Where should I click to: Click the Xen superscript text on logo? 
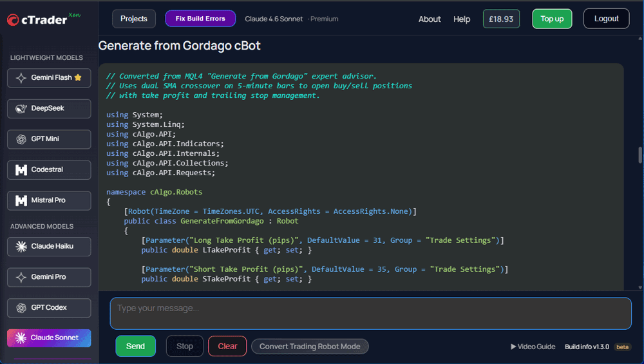pos(75,15)
